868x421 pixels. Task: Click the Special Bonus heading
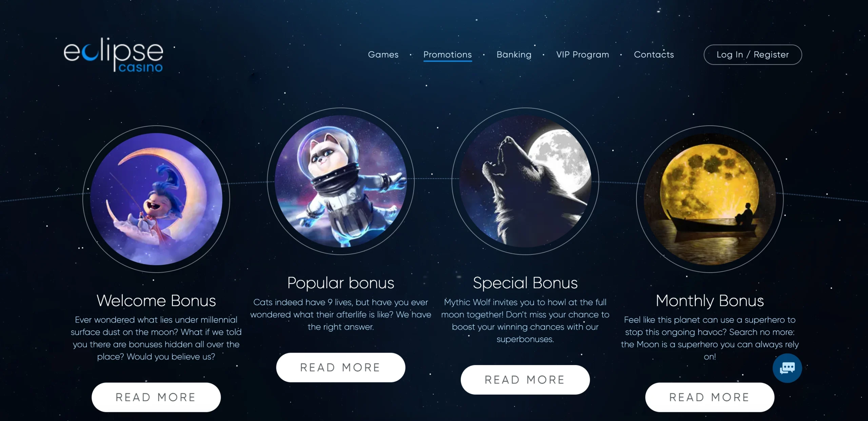click(525, 283)
